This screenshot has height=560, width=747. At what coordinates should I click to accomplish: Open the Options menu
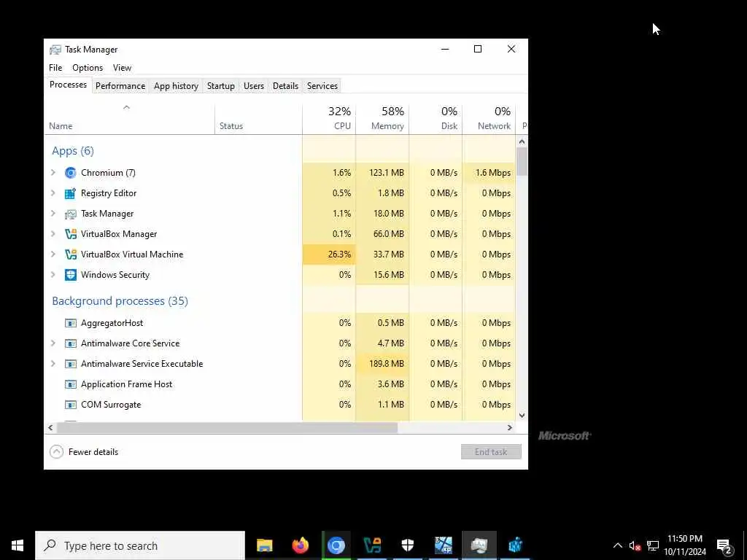pyautogui.click(x=88, y=68)
